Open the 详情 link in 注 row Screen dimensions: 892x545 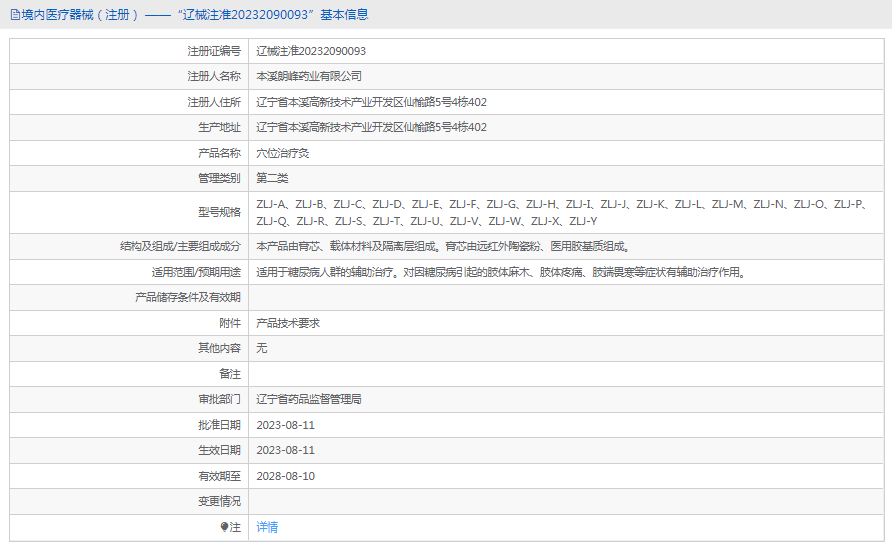267,527
